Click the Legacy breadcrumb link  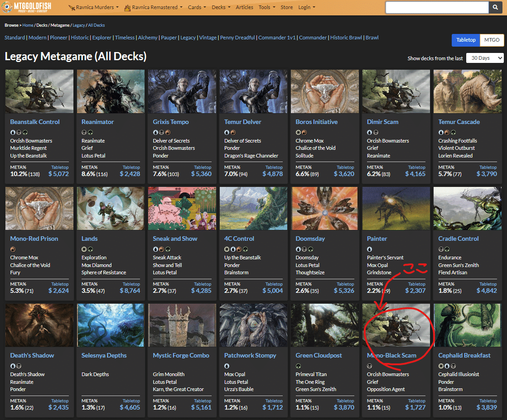pyautogui.click(x=78, y=25)
